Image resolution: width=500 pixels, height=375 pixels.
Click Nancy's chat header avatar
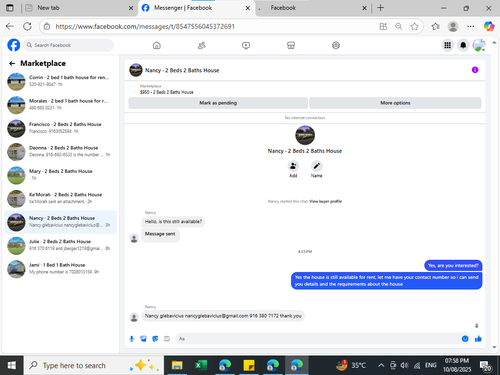tap(136, 70)
